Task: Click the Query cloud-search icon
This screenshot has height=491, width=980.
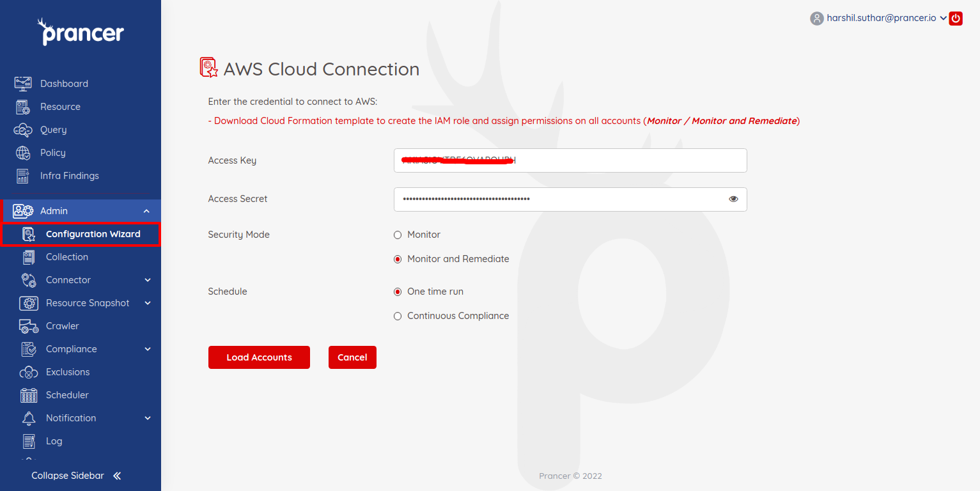Action: pos(23,130)
